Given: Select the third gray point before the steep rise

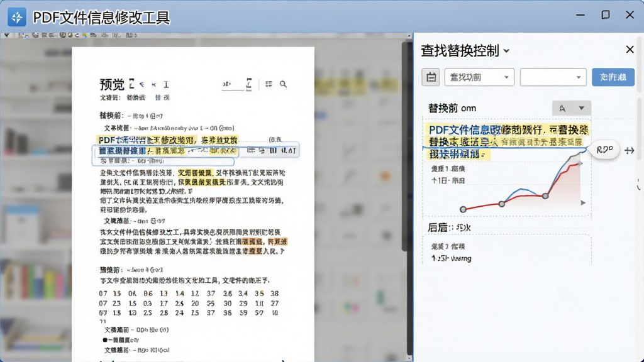Looking at the screenshot, I should point(545,196).
